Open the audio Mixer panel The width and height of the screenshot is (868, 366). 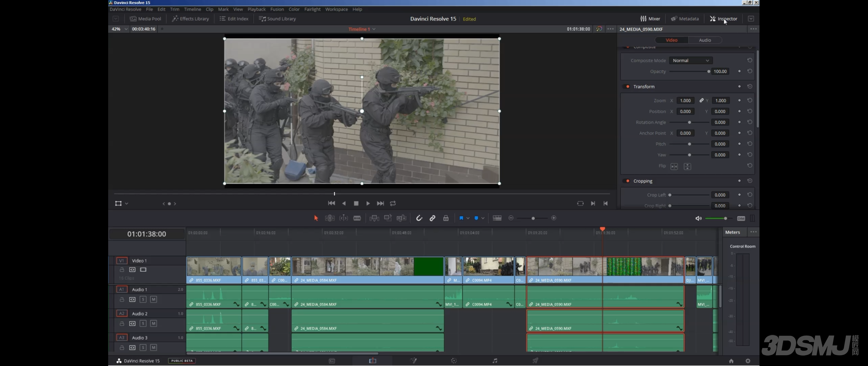click(x=650, y=19)
